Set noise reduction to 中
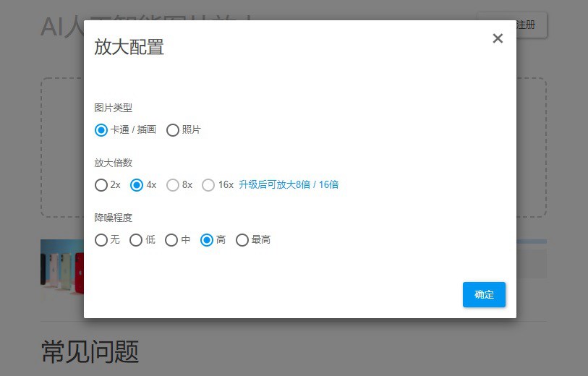 [x=171, y=240]
